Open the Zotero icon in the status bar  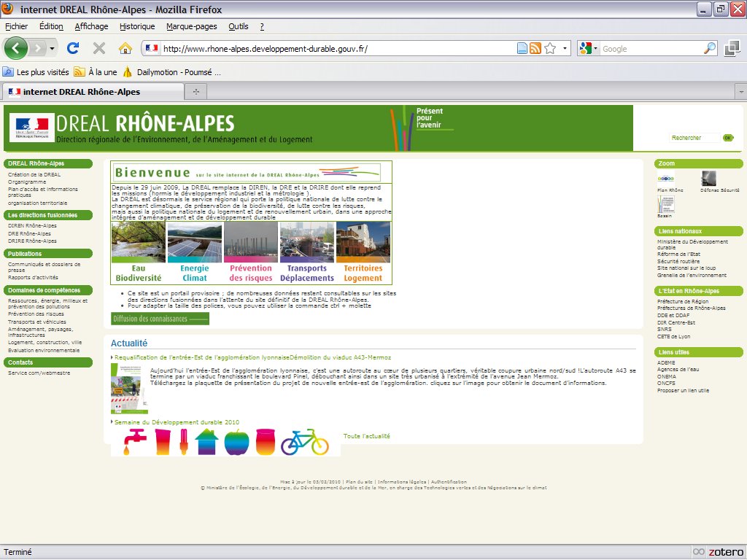pos(719,552)
